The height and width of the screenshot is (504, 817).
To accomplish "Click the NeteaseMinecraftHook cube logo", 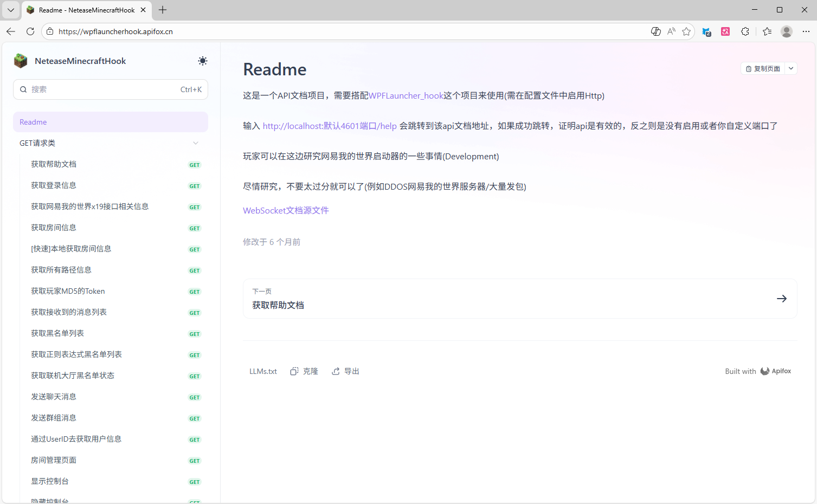I will (x=21, y=61).
